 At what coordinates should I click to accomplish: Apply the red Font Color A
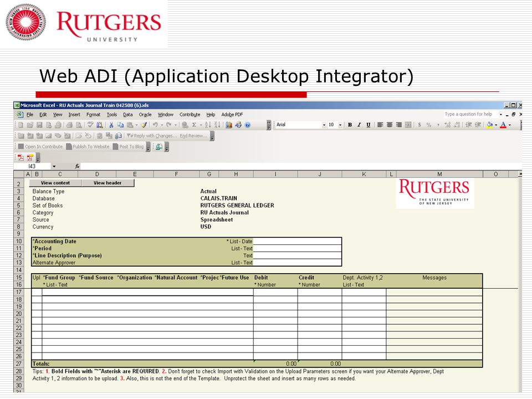504,125
